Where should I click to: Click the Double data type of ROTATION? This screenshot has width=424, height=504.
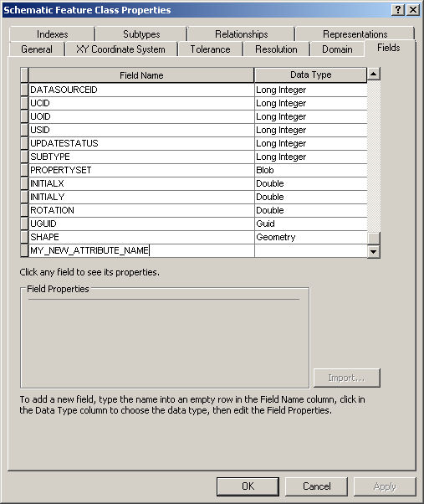(x=311, y=210)
